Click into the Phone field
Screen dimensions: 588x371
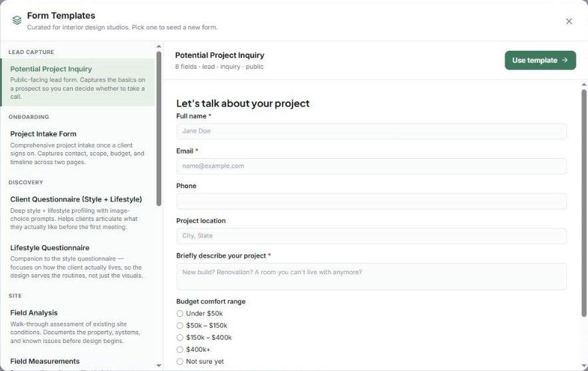tap(371, 202)
